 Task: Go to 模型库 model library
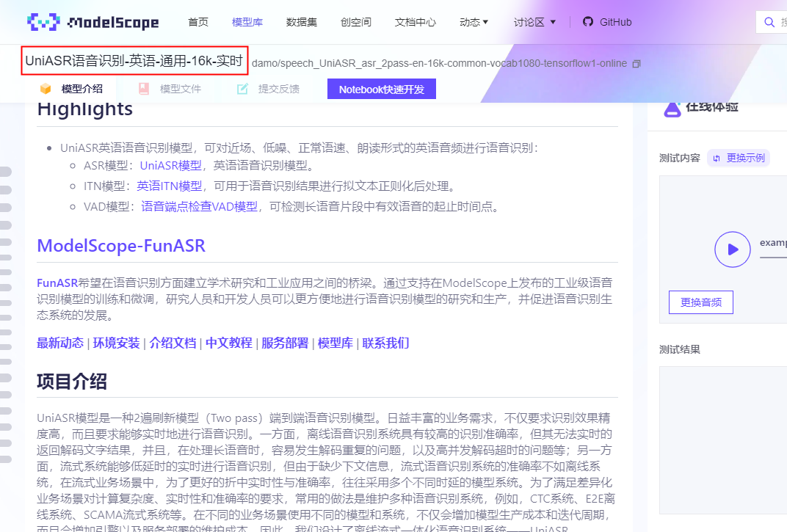tap(247, 22)
